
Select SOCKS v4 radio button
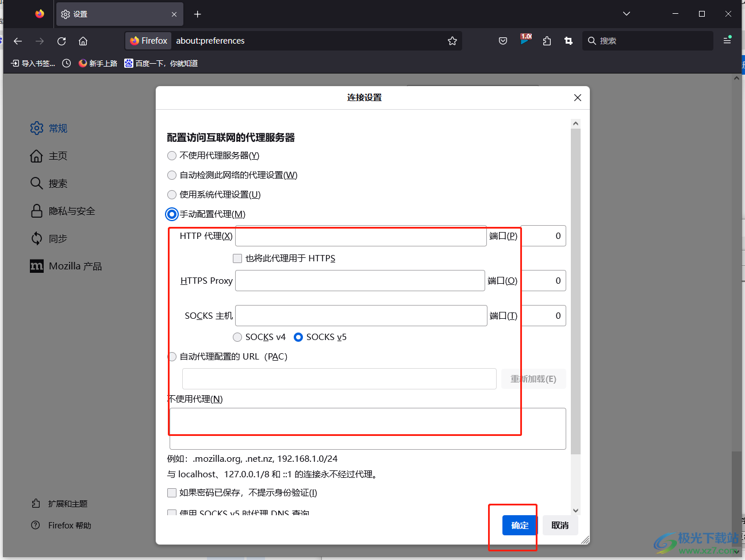237,337
